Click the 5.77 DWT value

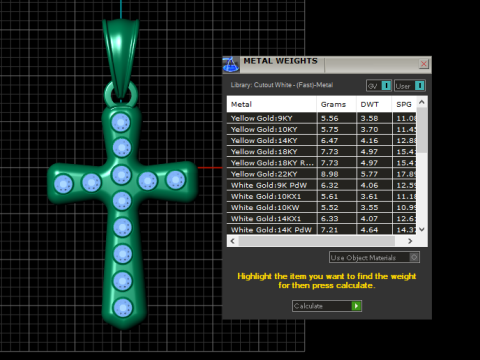pos(369,174)
